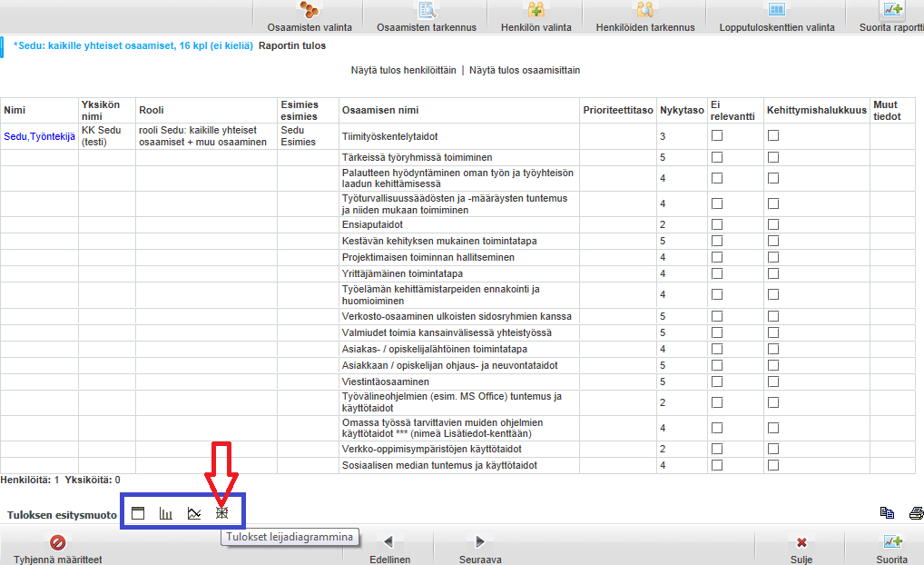Run the report with bottom Suorita
The image size is (924, 565).
892,541
